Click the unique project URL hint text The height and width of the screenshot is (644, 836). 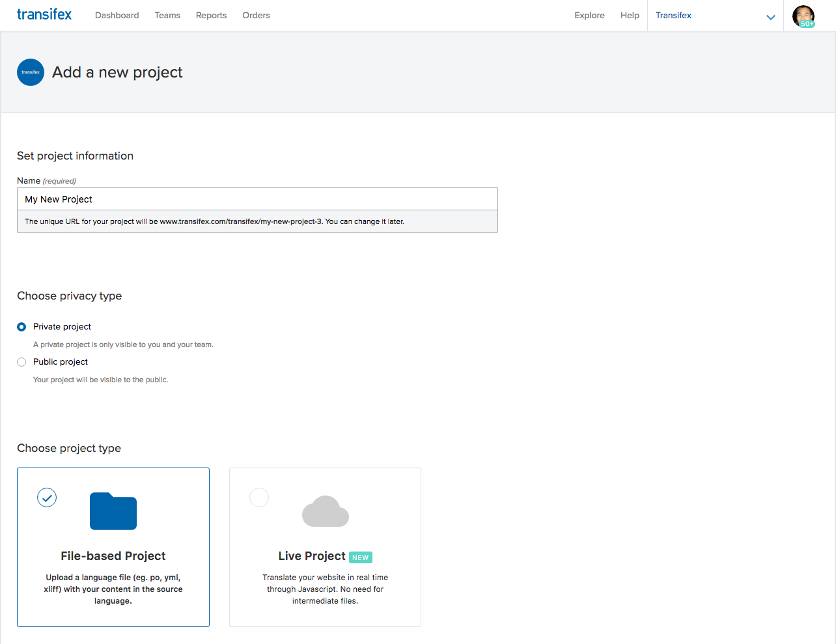coord(214,221)
